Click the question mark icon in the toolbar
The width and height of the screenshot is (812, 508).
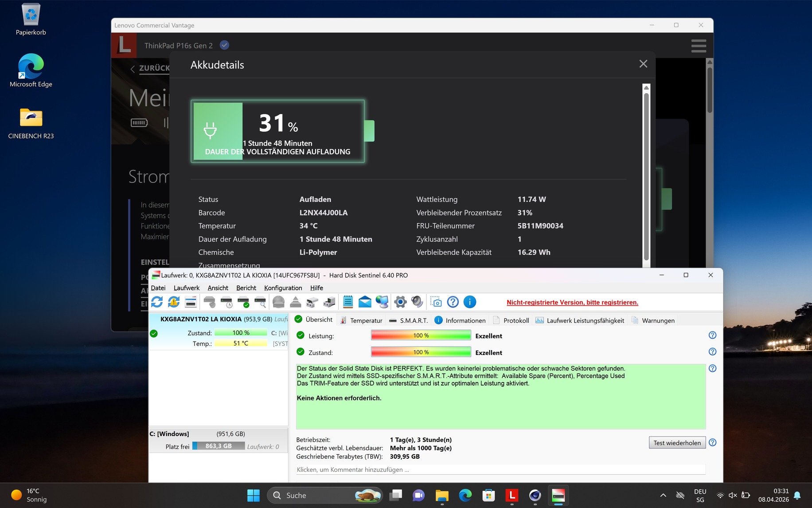(x=453, y=302)
